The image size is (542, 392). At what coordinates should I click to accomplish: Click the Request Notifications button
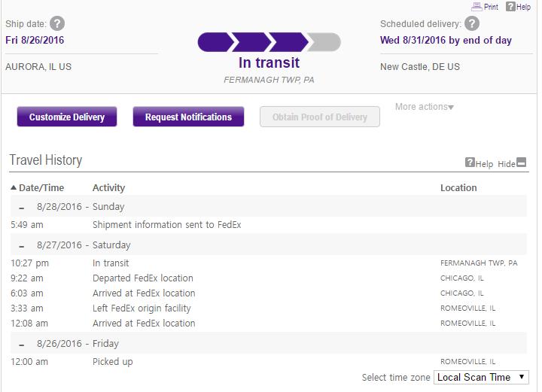coord(188,117)
